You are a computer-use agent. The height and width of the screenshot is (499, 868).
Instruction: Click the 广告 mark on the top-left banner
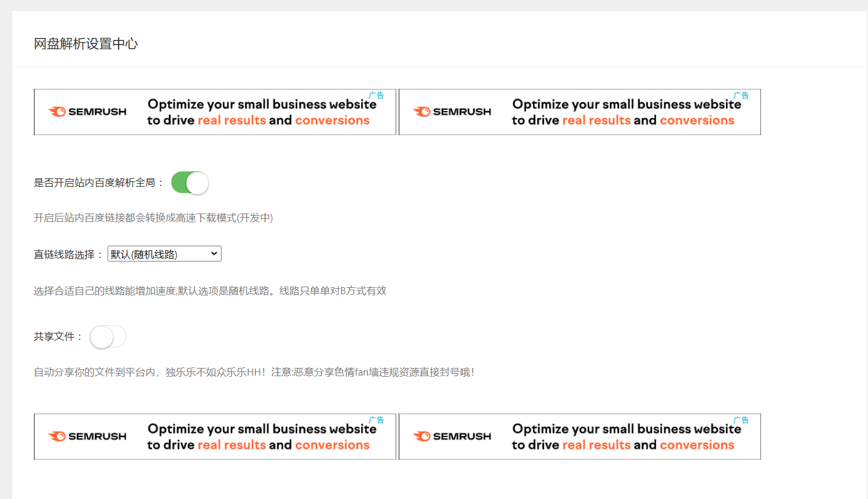376,95
